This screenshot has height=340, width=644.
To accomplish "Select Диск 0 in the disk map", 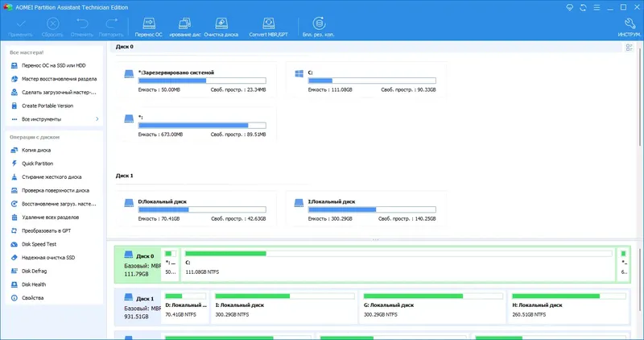I will tap(138, 265).
